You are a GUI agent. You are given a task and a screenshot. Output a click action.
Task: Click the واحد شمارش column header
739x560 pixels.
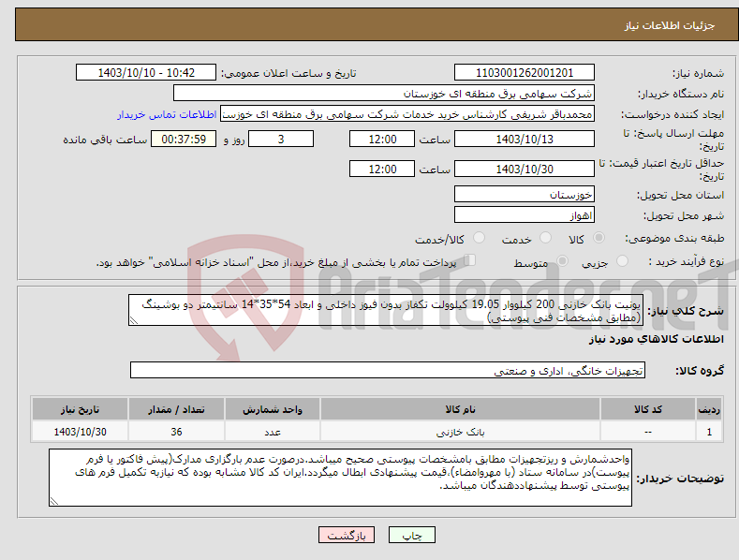click(273, 409)
